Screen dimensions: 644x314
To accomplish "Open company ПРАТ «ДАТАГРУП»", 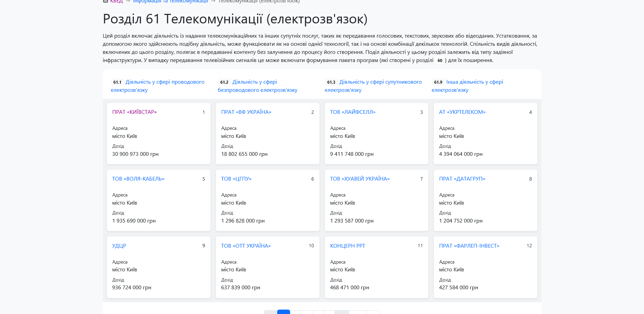I will coord(462,179).
